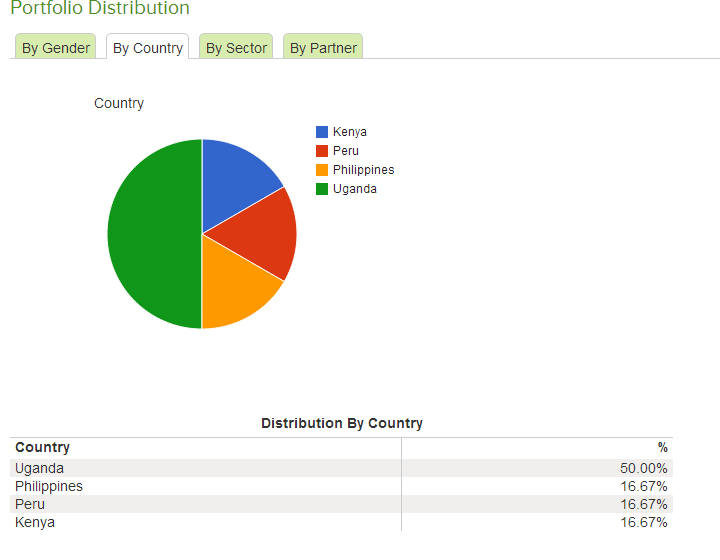The width and height of the screenshot is (720, 560).
Task: Click the Philippines table row name
Action: point(49,487)
